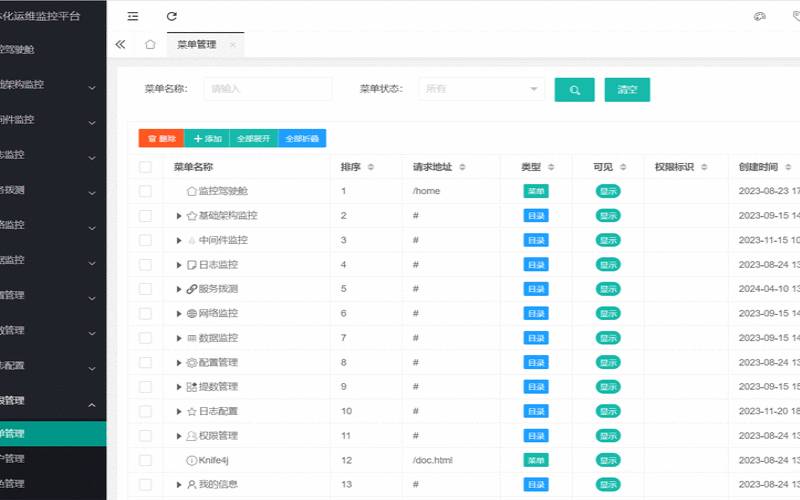The width and height of the screenshot is (800, 500).
Task: Click the double-left arrow tab scroll icon
Action: [x=120, y=44]
